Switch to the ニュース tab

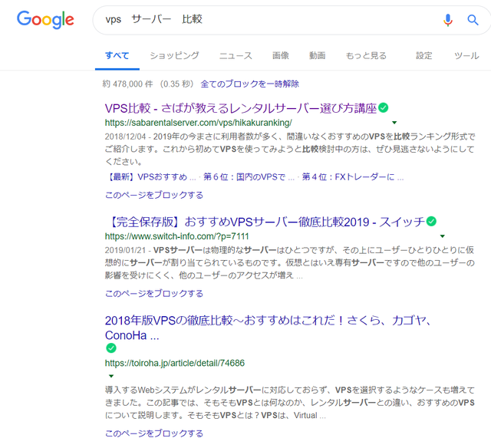point(236,56)
